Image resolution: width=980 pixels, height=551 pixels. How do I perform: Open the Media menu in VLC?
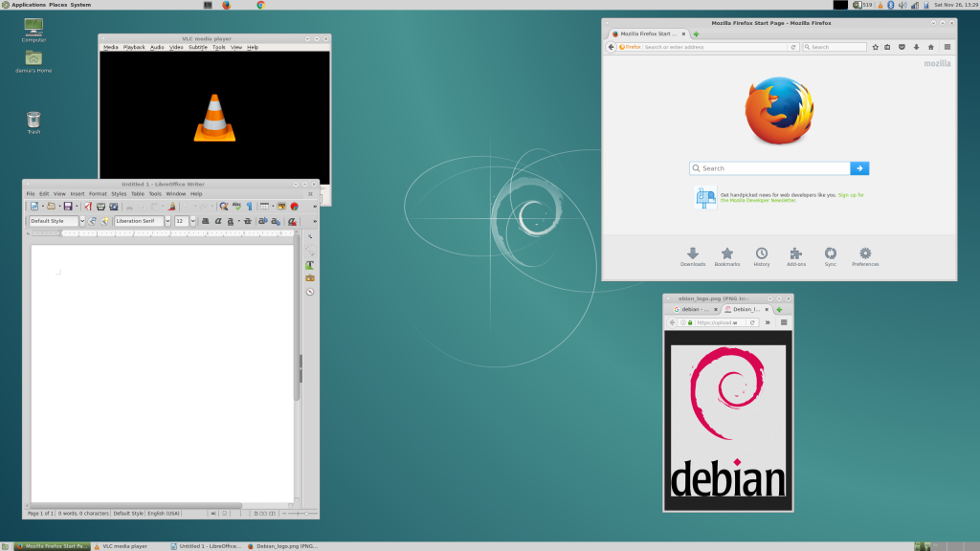coord(111,47)
